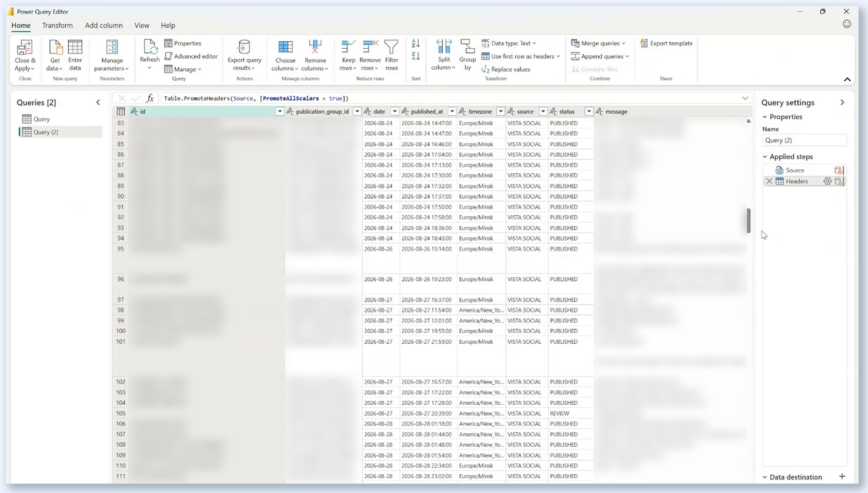Click Export query results icon
The width and height of the screenshot is (868, 493).
pos(244,48)
